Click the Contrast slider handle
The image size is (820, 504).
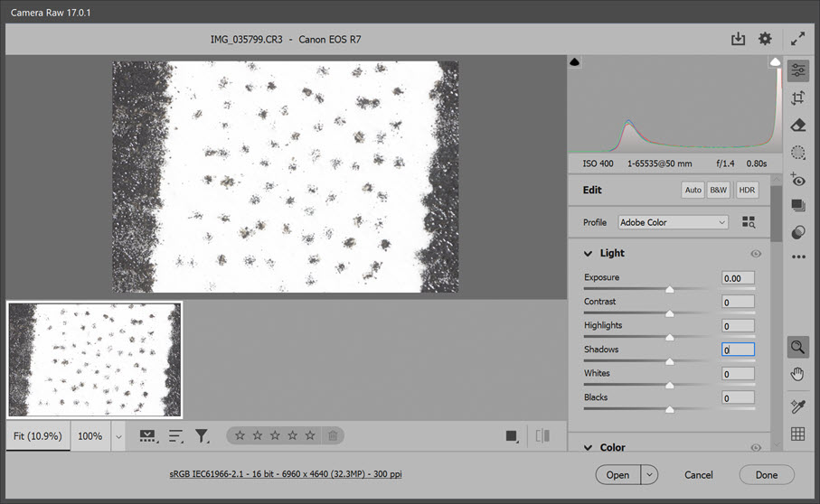point(669,313)
